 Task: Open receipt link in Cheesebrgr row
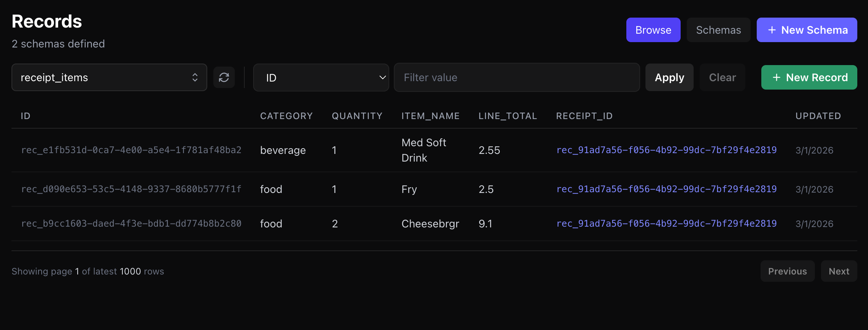point(666,224)
